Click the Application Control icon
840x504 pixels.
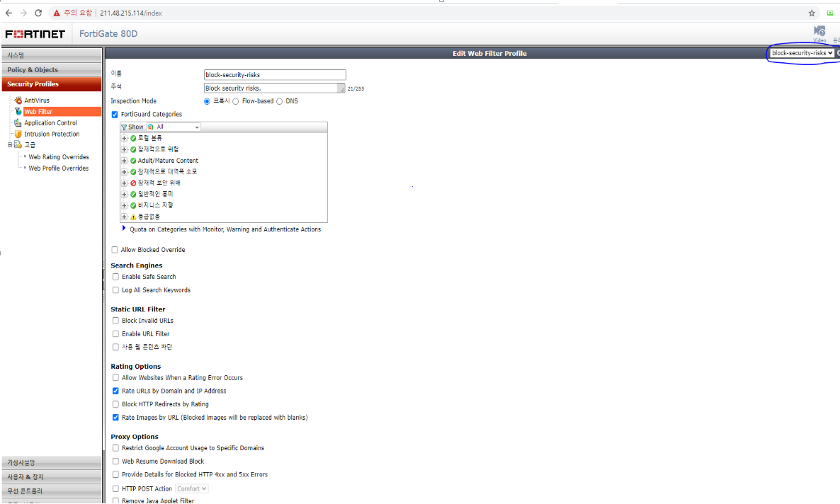click(x=18, y=122)
